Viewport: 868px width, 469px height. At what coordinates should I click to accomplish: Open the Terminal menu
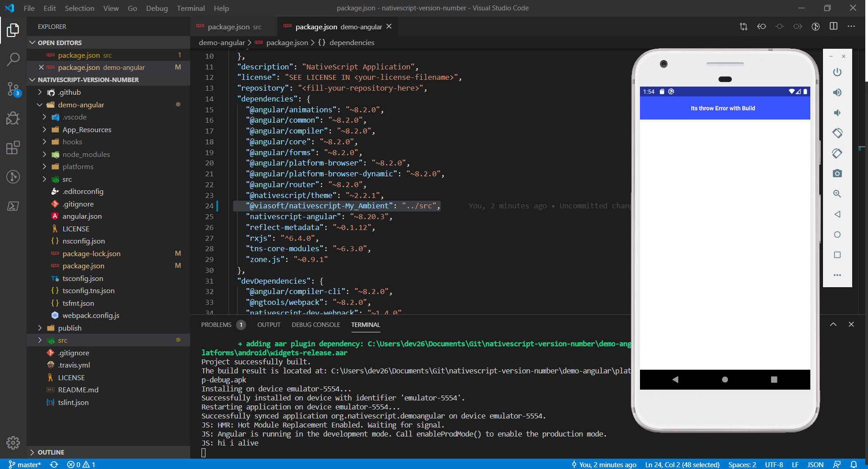tap(190, 8)
